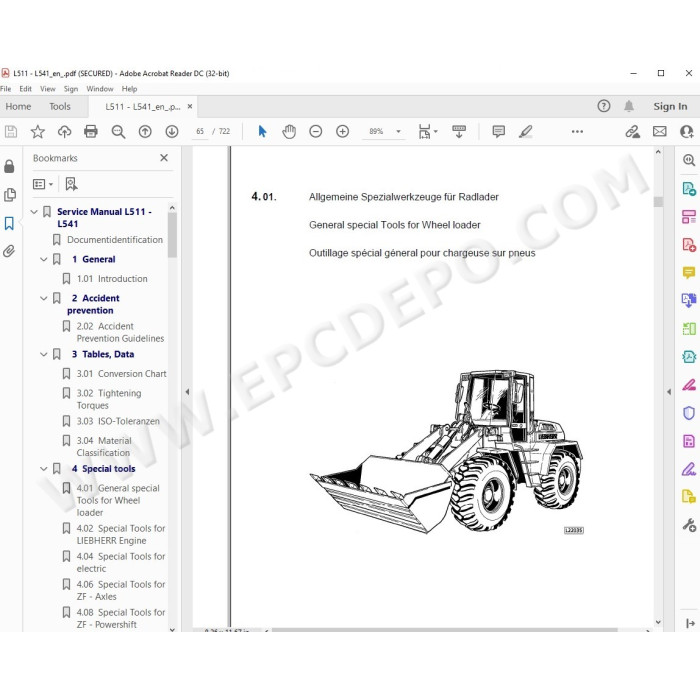
Task: Open the security lock panel icon
Action: 9,167
